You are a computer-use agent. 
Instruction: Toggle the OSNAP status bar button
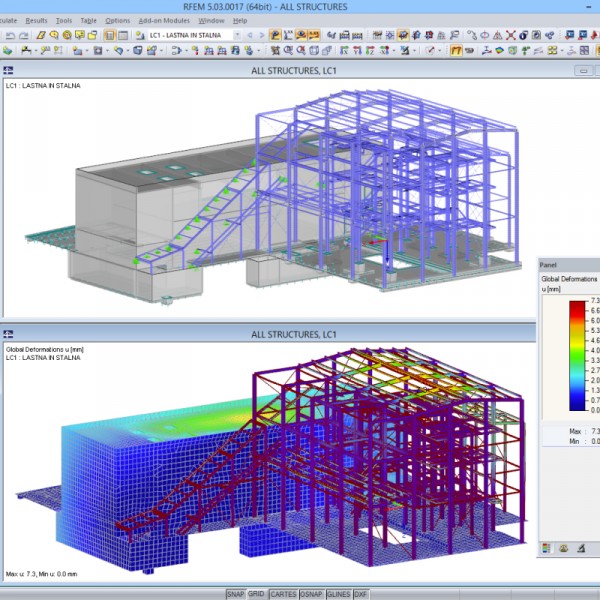311,594
